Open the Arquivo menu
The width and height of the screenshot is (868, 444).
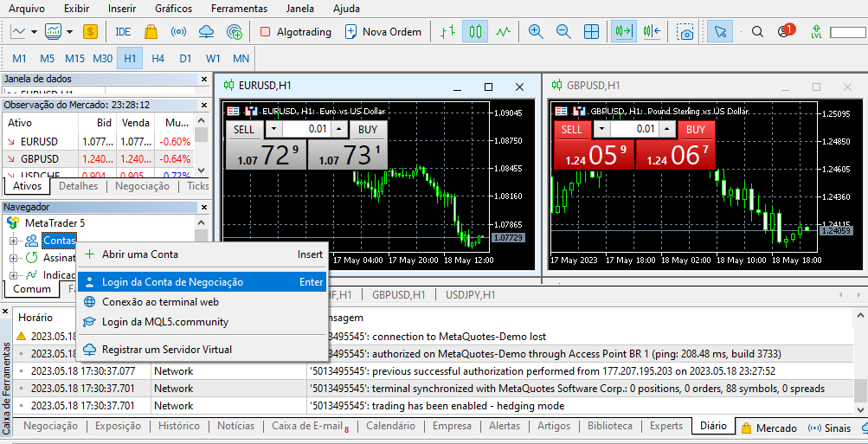point(27,9)
